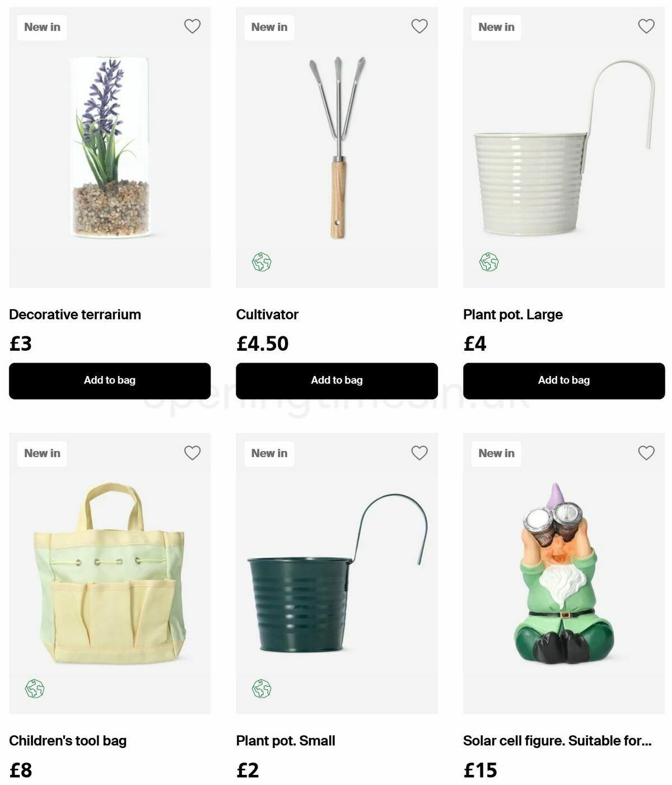Open the Decorative terrarium product image

coord(110,147)
